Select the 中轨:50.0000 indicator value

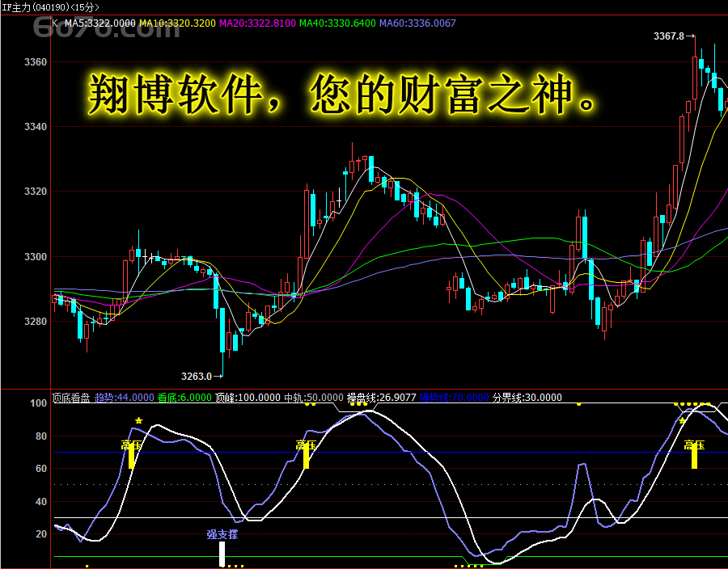pyautogui.click(x=313, y=398)
